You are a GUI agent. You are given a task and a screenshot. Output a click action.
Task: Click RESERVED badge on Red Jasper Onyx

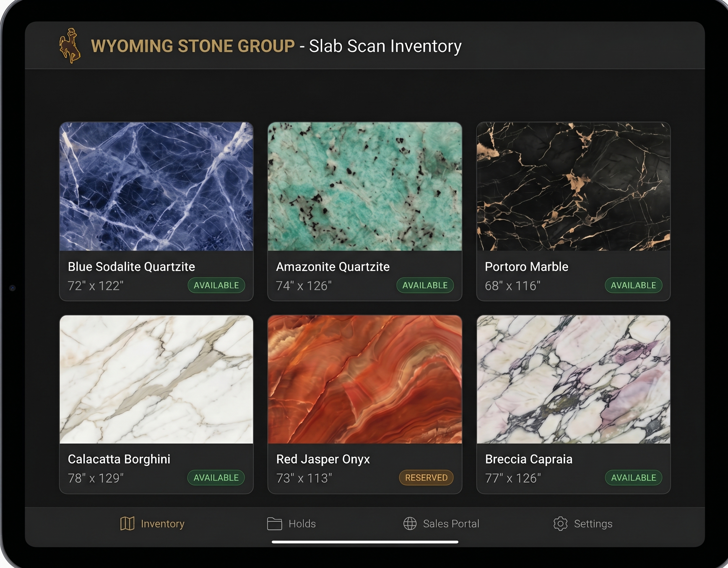pos(426,478)
